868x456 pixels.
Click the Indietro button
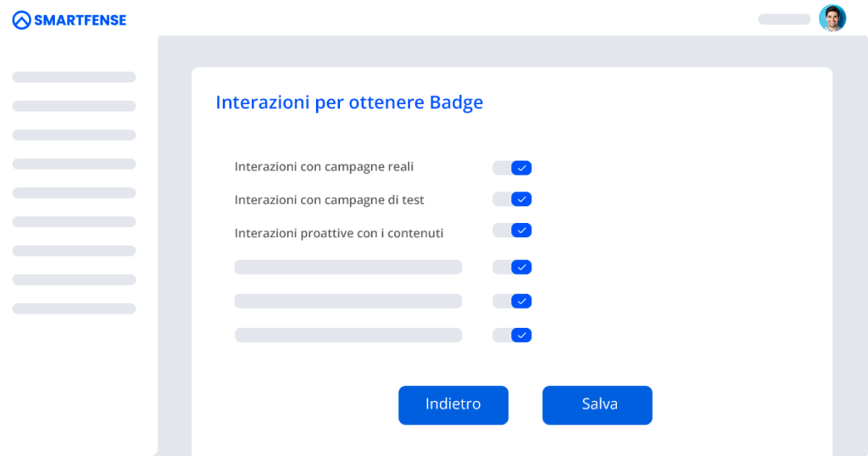pos(453,405)
